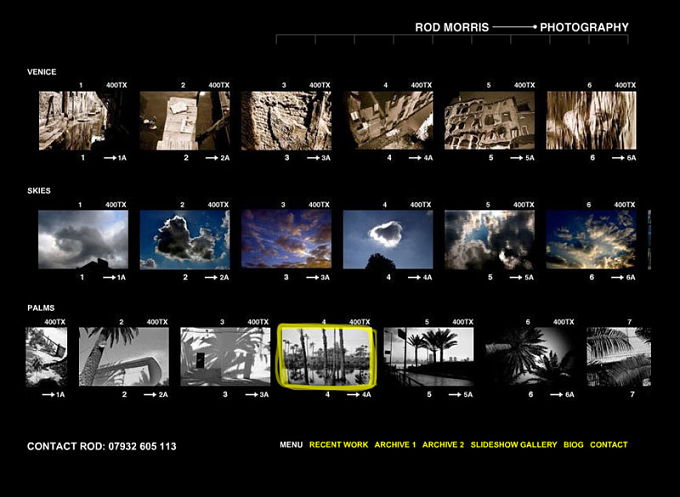
Task: Open Palms photo 2 palm trunk thumbnail
Action: [x=124, y=356]
